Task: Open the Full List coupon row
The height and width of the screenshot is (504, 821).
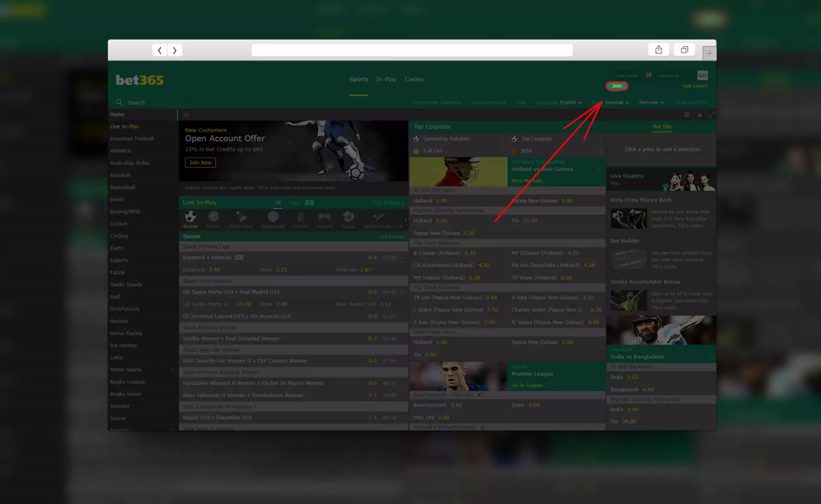Action: pos(458,151)
